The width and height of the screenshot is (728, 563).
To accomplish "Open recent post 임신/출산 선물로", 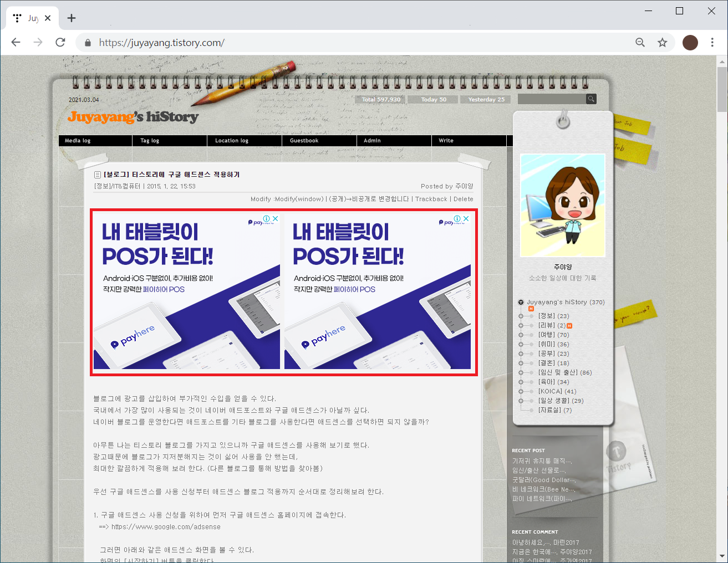I will point(539,470).
